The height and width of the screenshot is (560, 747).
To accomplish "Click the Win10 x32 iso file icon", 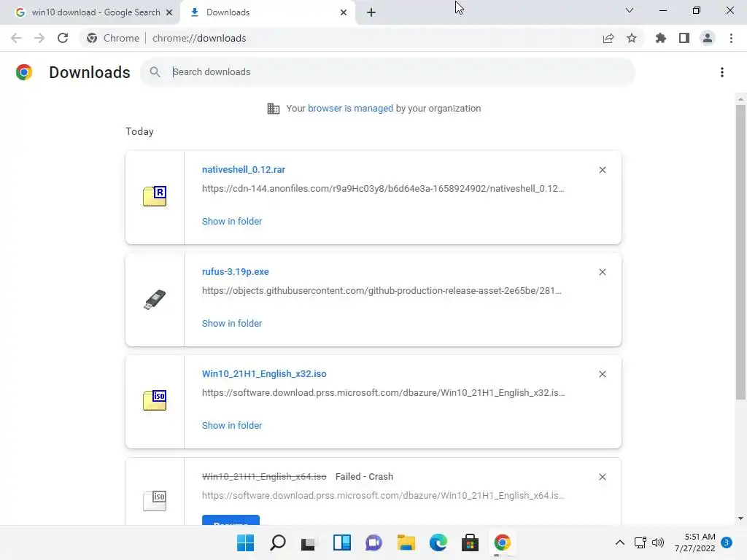I will click(x=155, y=400).
